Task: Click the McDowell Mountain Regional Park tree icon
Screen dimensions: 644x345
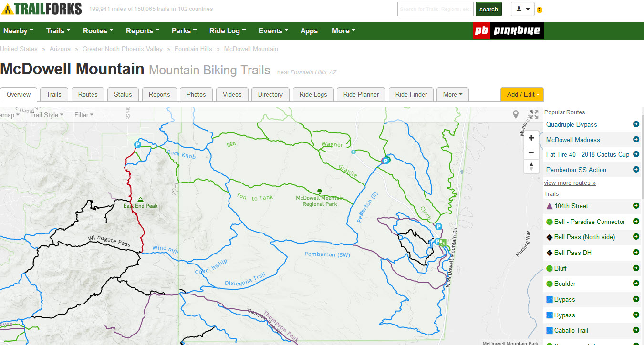Action: (320, 192)
